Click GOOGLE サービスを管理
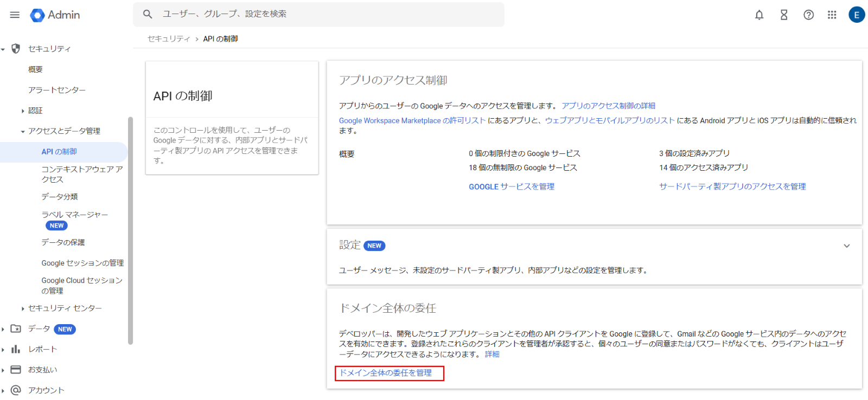The height and width of the screenshot is (400, 868). (512, 186)
